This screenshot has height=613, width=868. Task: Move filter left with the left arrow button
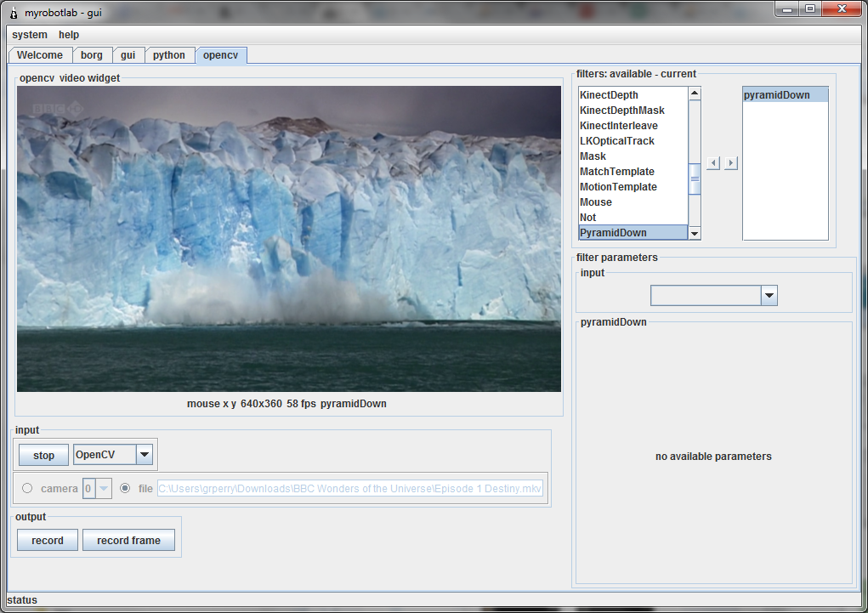point(713,162)
